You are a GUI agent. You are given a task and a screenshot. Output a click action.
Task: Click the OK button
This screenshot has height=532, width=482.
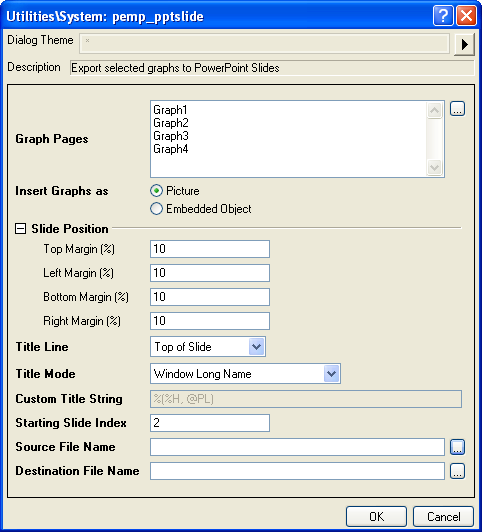(x=376, y=516)
